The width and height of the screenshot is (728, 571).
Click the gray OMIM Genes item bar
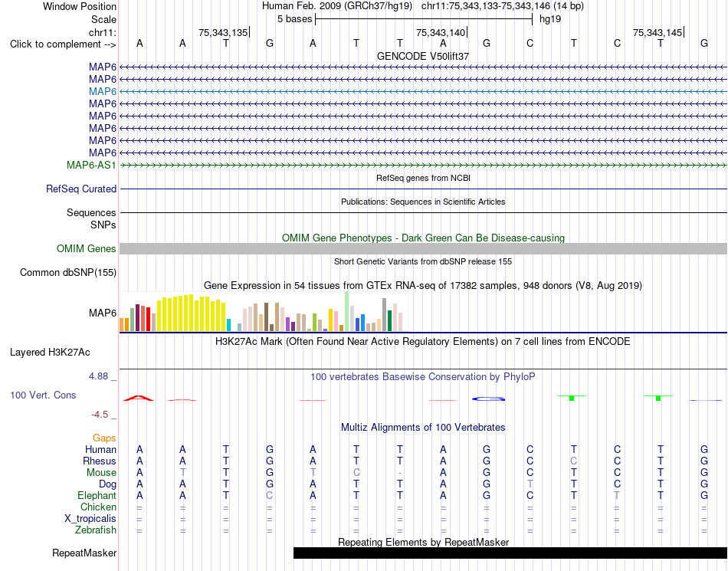pyautogui.click(x=424, y=249)
